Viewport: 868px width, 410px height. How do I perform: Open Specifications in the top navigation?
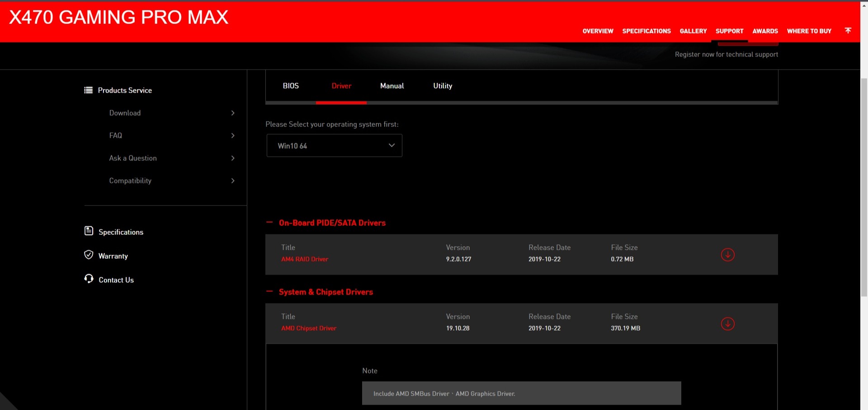tap(646, 31)
